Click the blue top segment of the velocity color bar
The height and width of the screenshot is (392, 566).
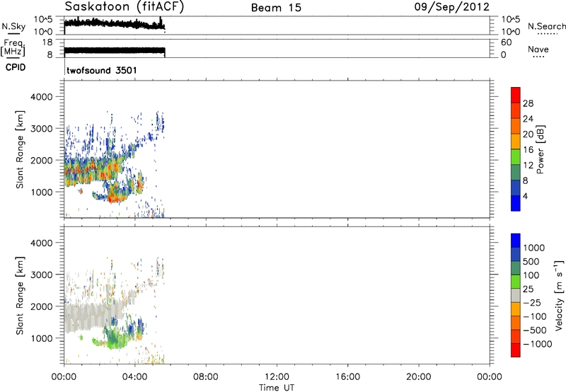coord(516,241)
